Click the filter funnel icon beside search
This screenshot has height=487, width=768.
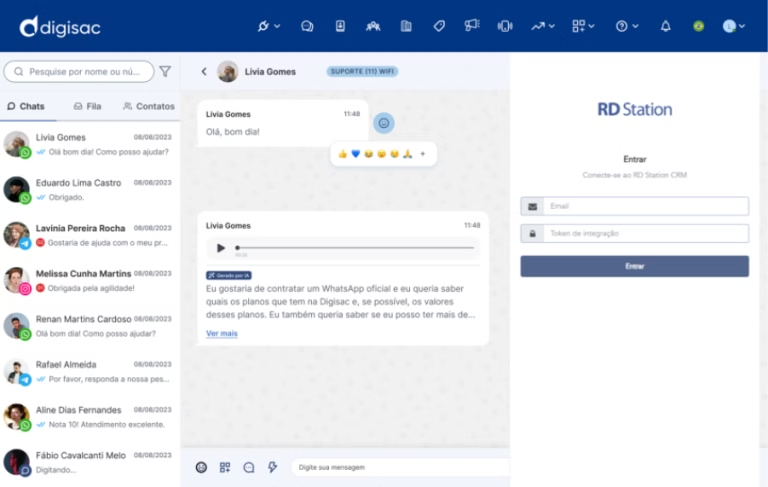pyautogui.click(x=165, y=71)
